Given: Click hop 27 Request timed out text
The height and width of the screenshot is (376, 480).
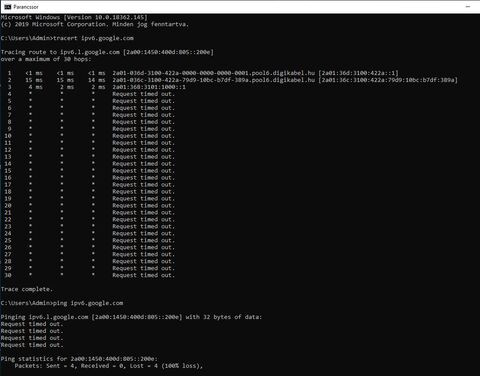Looking at the screenshot, I should (x=143, y=255).
